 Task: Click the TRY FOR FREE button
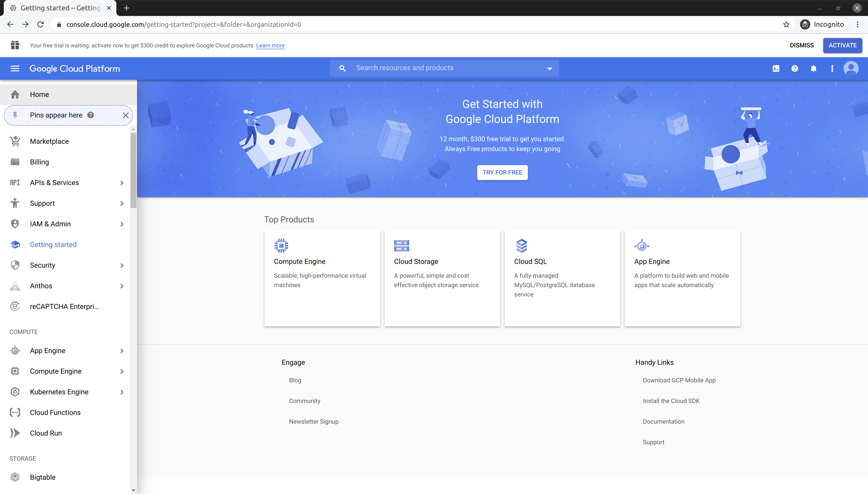click(502, 172)
